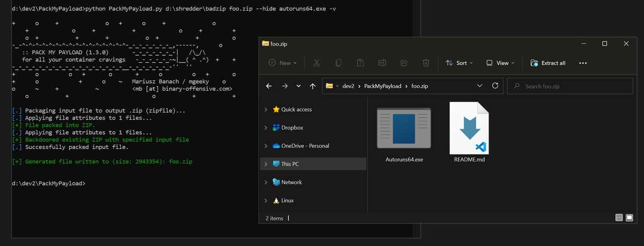Open the Sort dropdown menu

459,63
